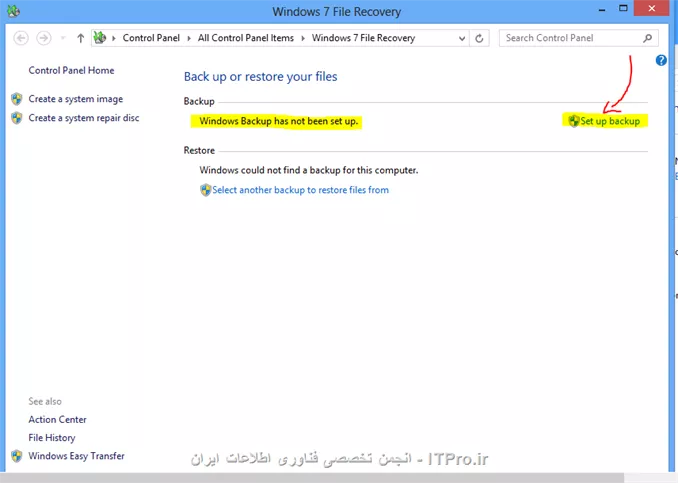The image size is (678, 483).
Task: Click the title bar window icon
Action: pyautogui.click(x=13, y=11)
